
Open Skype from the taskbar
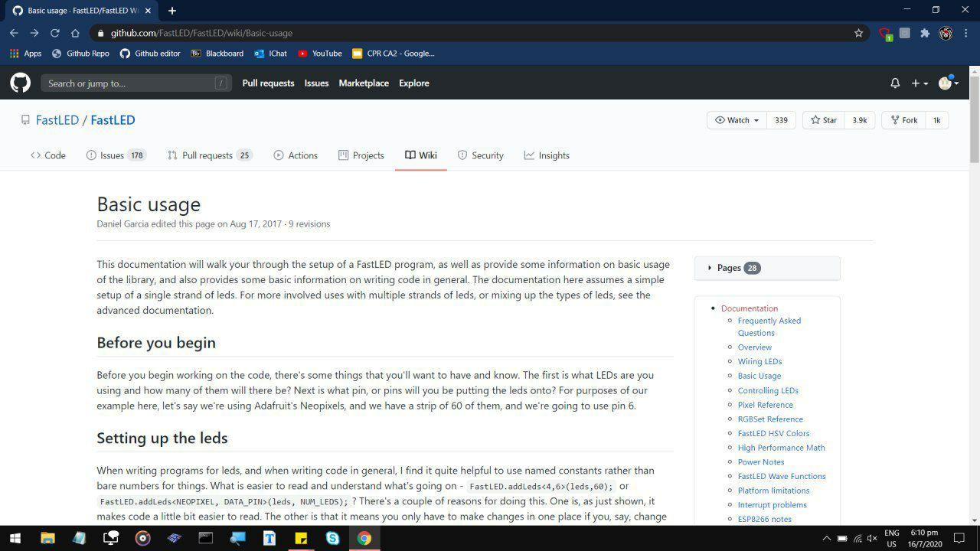(x=332, y=538)
